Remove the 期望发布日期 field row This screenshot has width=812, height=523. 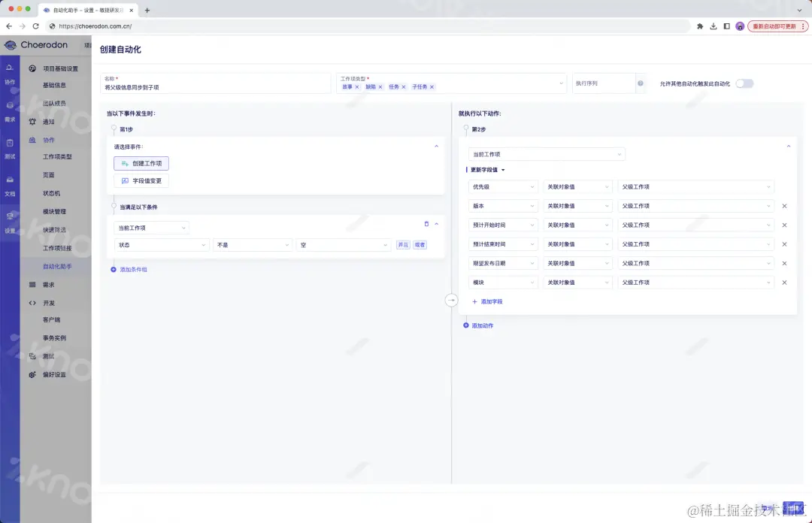(x=784, y=264)
